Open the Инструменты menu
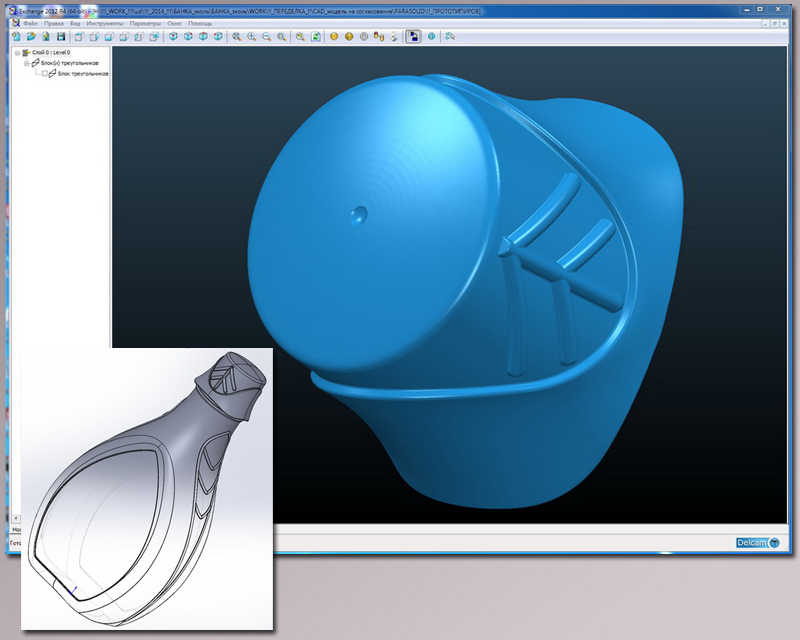Viewport: 800px width, 640px height. coord(105,23)
